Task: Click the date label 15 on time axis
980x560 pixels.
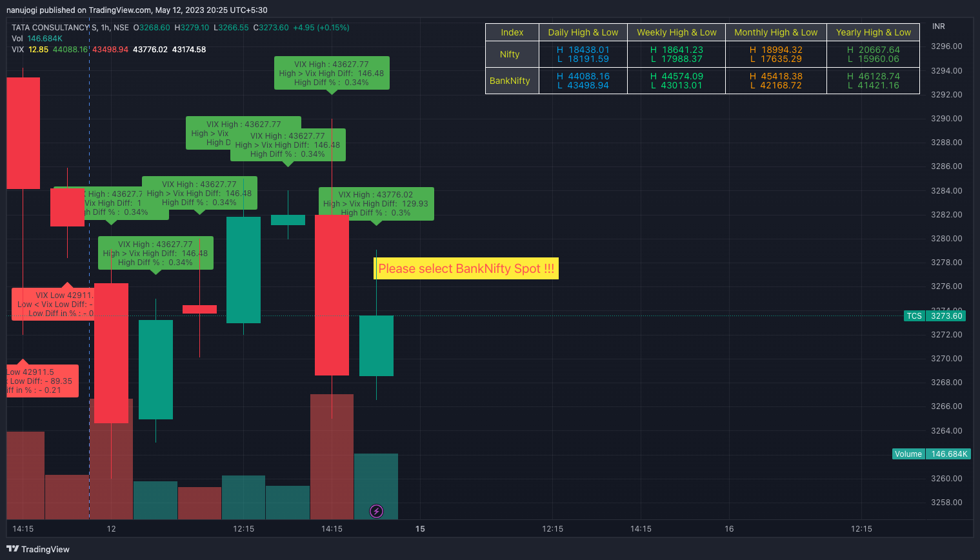Action: [420, 529]
